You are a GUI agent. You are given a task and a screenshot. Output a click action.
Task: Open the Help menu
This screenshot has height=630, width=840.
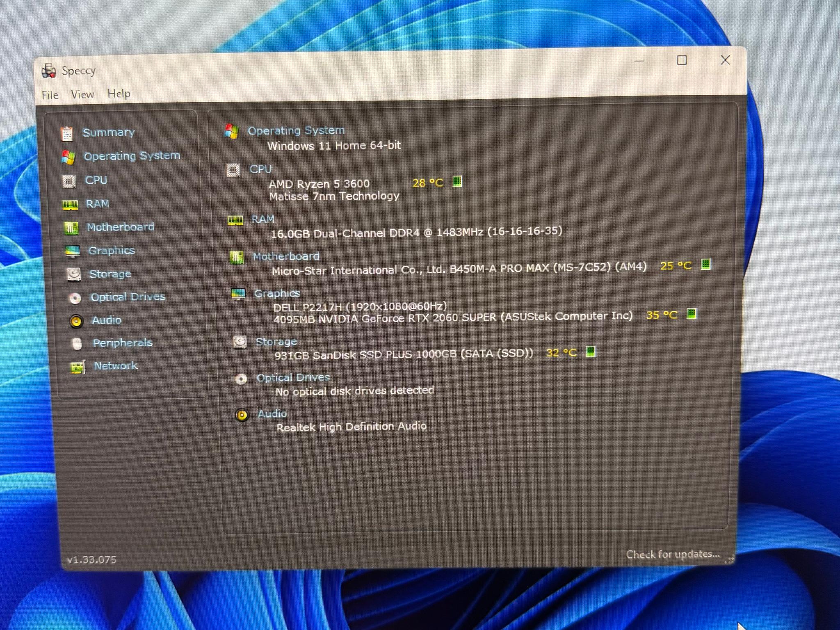(x=119, y=94)
